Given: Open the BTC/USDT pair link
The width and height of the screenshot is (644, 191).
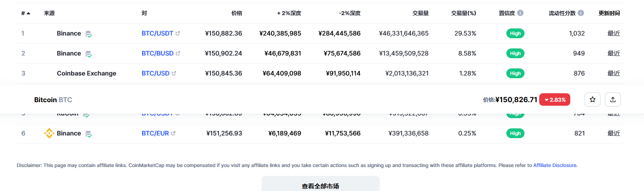Looking at the screenshot, I should point(157,33).
